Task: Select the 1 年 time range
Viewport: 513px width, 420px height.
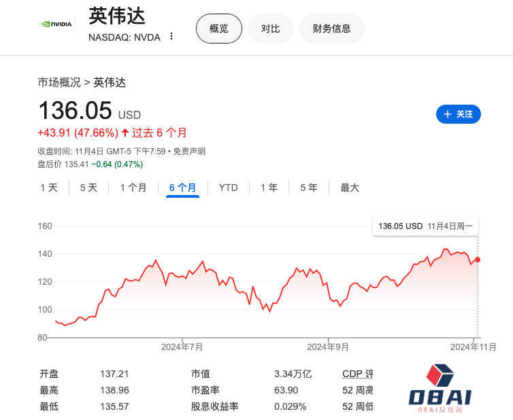Action: point(269,188)
